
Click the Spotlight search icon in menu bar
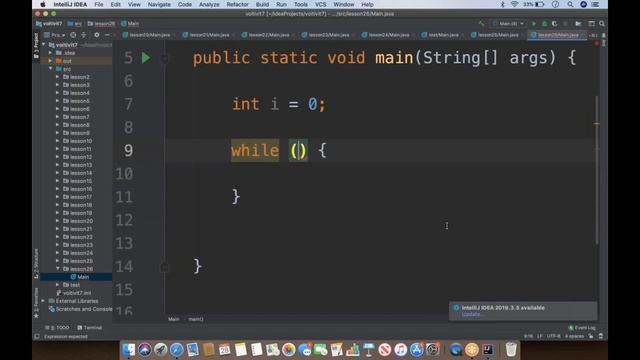(x=570, y=4)
